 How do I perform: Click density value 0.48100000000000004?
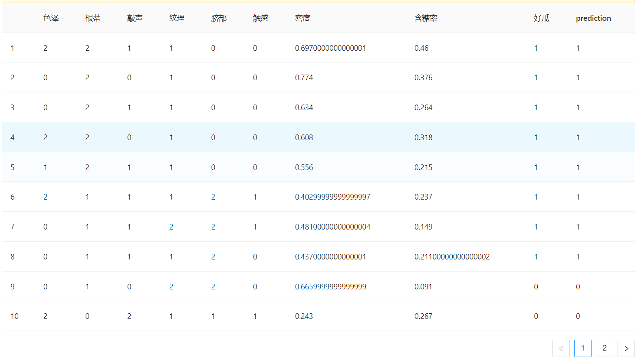tap(332, 227)
